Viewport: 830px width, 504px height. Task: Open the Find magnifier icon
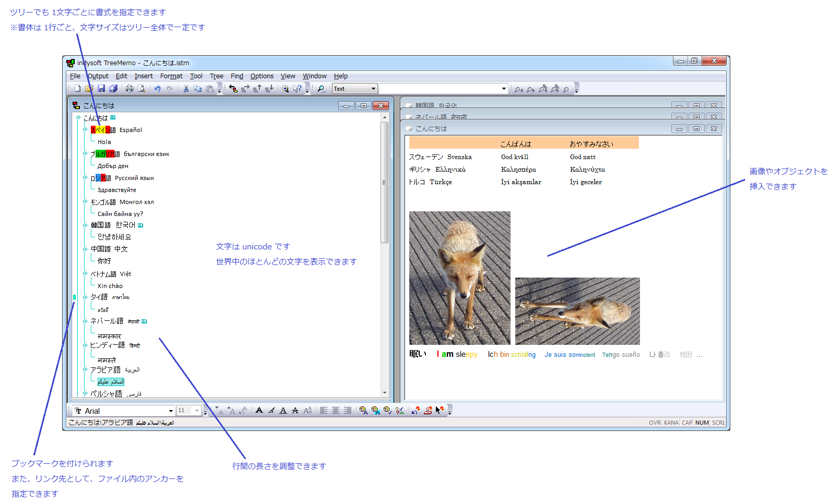322,89
